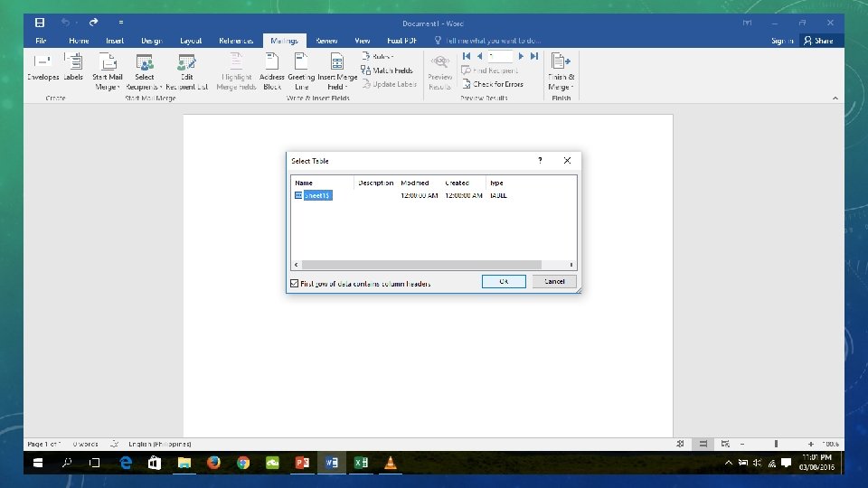This screenshot has height=488, width=868.
Task: Click the record number input box
Action: point(499,56)
